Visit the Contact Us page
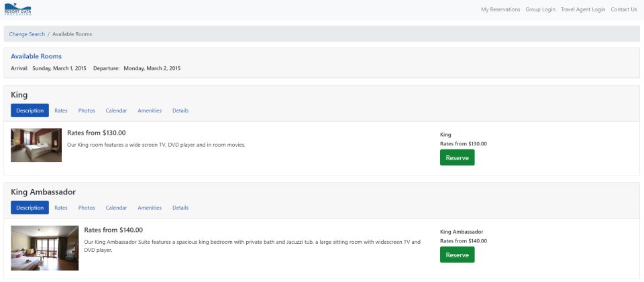The width and height of the screenshot is (644, 282). pos(624,9)
